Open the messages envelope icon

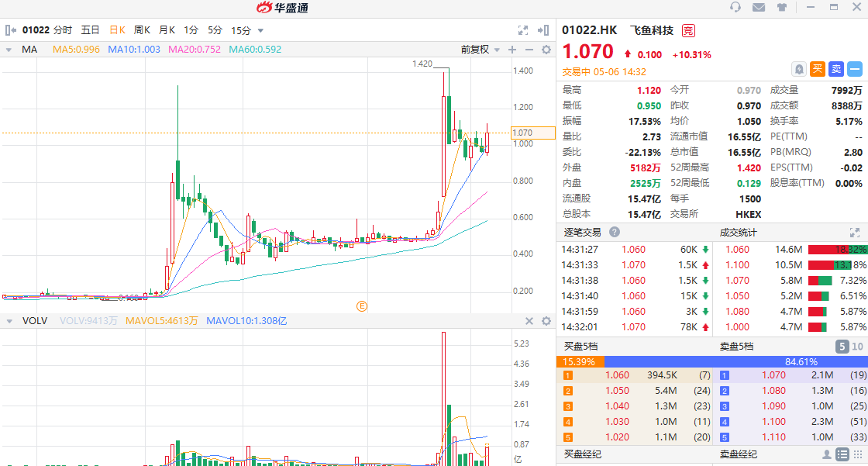point(759,7)
